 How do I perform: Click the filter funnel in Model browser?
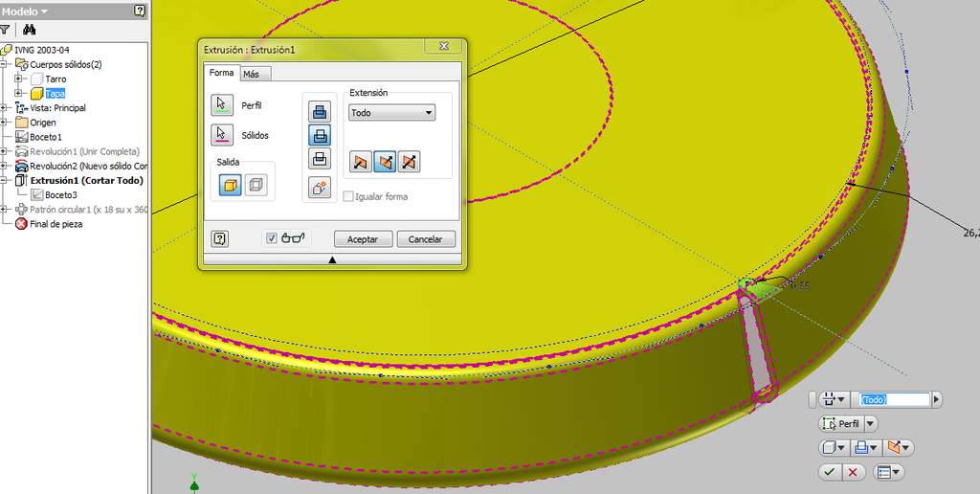coord(6,30)
